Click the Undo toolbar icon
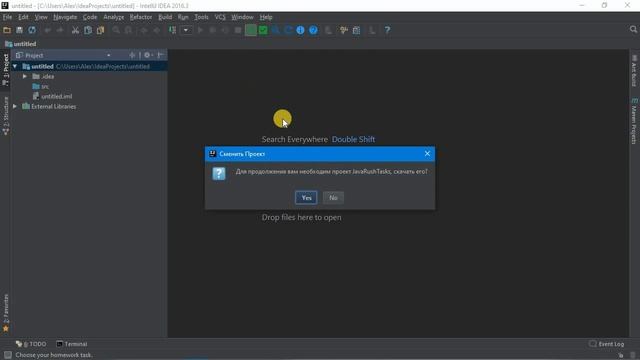Viewport: 640px width, 360px height. pos(47,30)
